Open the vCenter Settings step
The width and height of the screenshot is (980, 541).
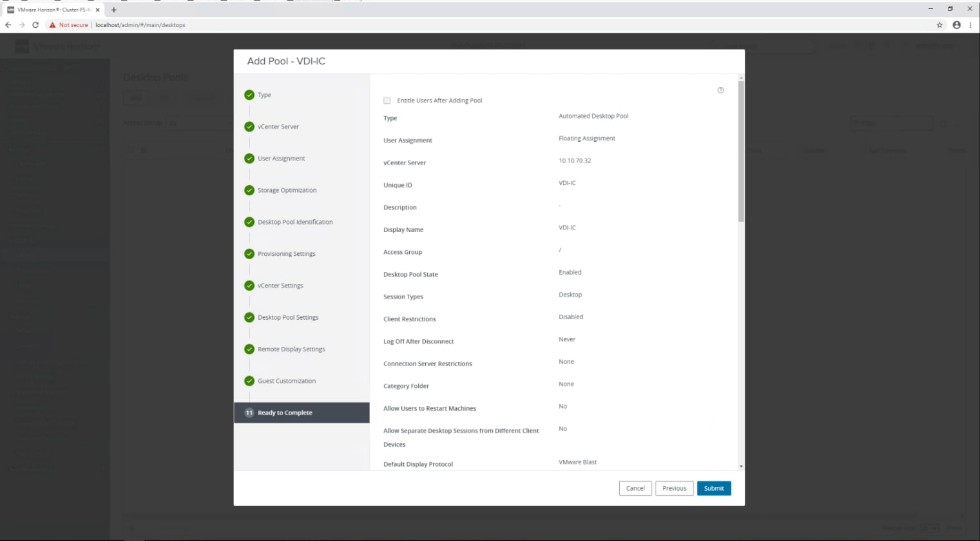(x=280, y=286)
